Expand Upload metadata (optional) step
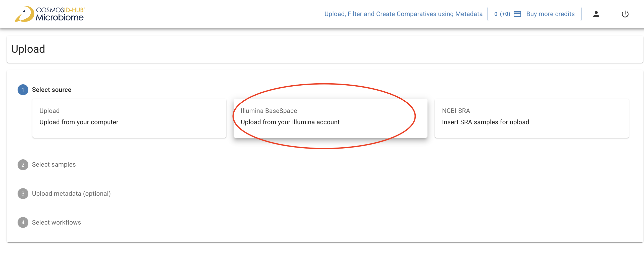Image resolution: width=644 pixels, height=274 pixels. pos(71,194)
